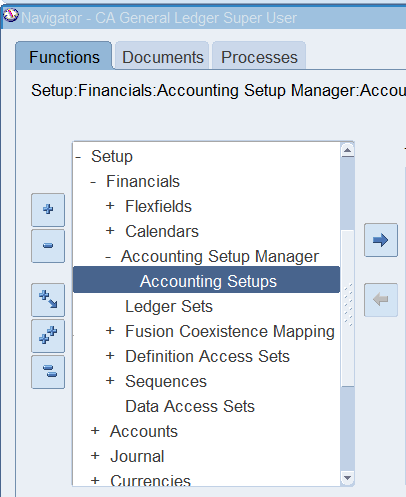This screenshot has width=406, height=497.
Task: Select the Ledger Sets item
Action: (x=169, y=306)
